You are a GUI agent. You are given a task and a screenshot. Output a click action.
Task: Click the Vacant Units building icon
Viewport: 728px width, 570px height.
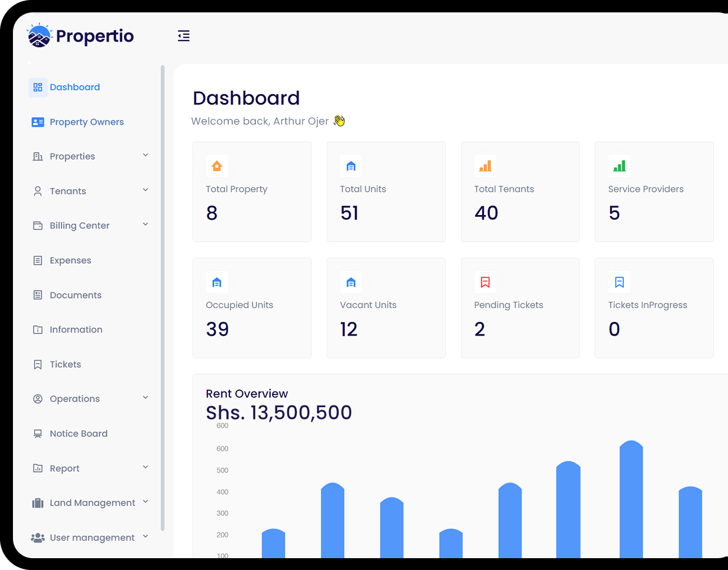[x=351, y=282]
